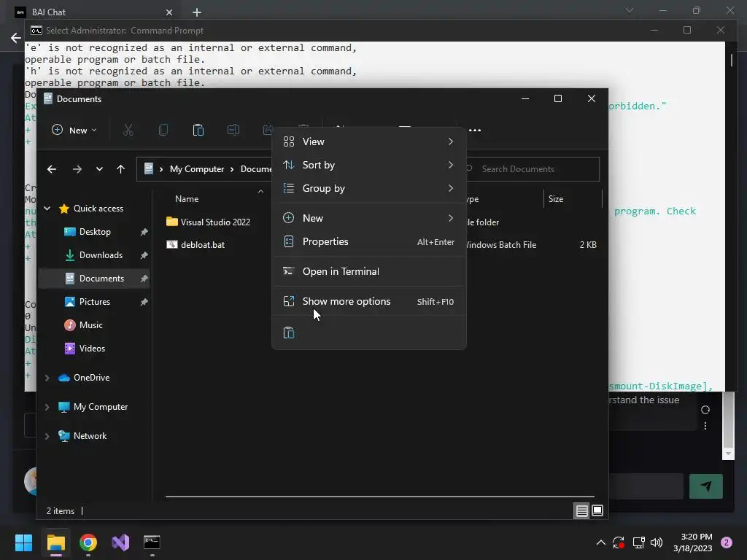This screenshot has height=560, width=747.
Task: Go back with Explorer back arrow
Action: (x=52, y=169)
